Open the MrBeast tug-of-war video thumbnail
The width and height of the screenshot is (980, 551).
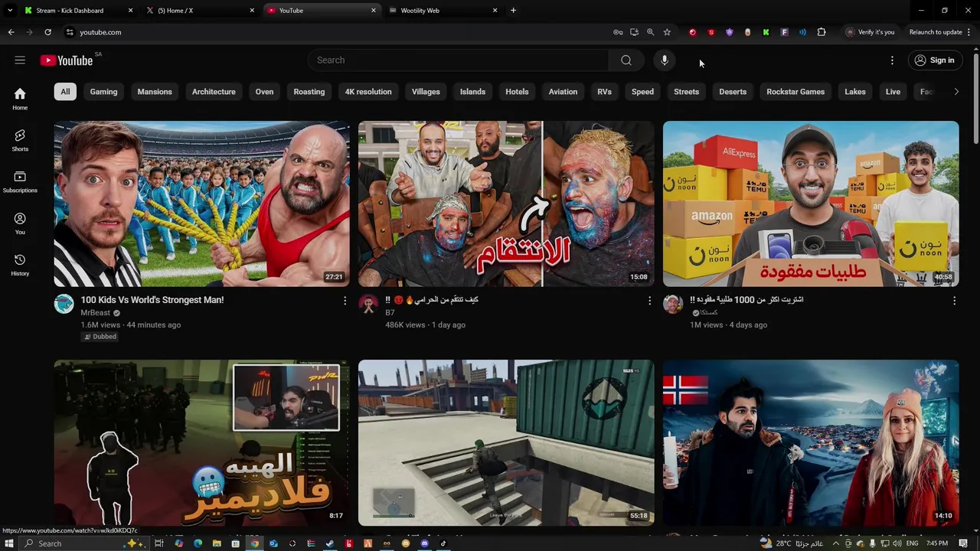[x=201, y=204]
